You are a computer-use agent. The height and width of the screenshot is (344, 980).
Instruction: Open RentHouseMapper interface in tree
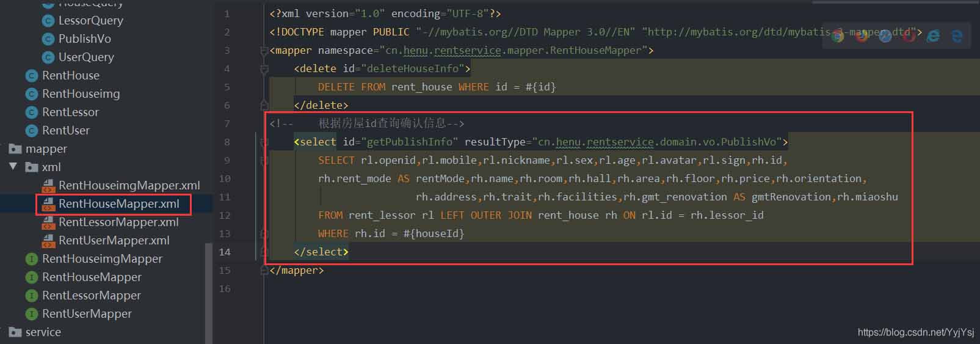pyautogui.click(x=92, y=277)
